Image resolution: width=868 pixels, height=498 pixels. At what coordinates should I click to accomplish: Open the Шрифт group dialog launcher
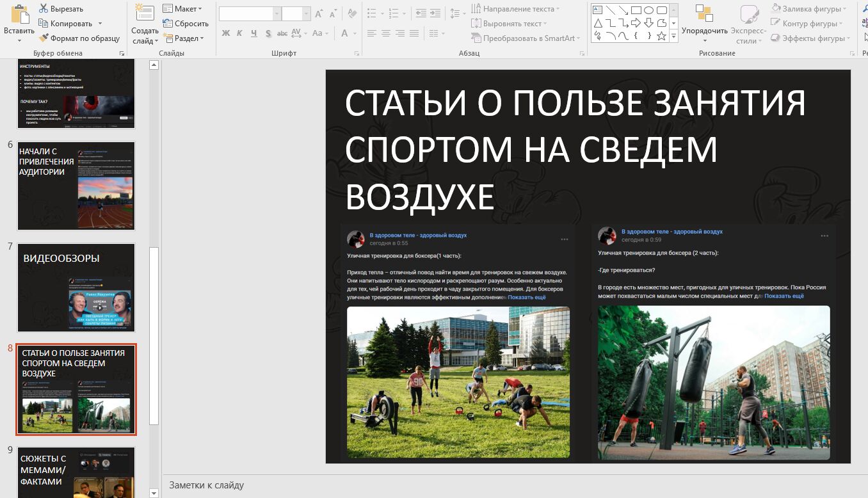[357, 54]
